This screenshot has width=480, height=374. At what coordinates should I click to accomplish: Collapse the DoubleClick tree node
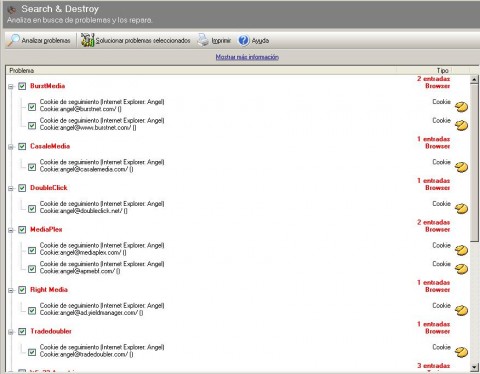(x=11, y=189)
